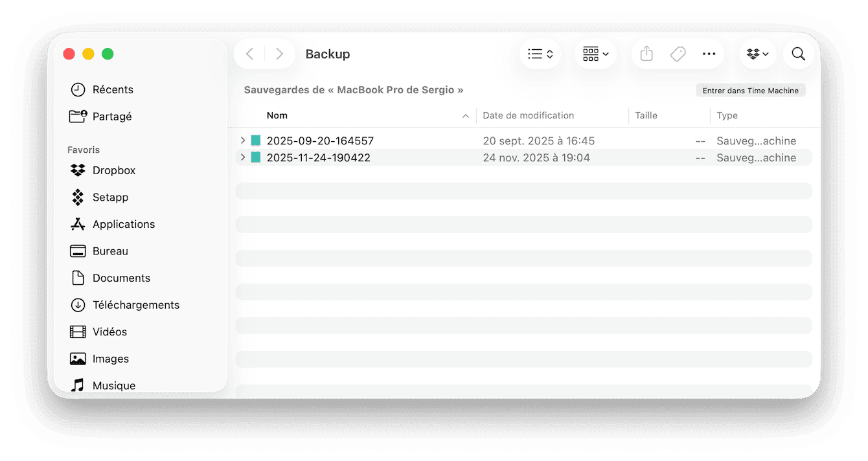Go to Téléchargements in sidebar
Screen dimensions: 868x461
pos(135,305)
